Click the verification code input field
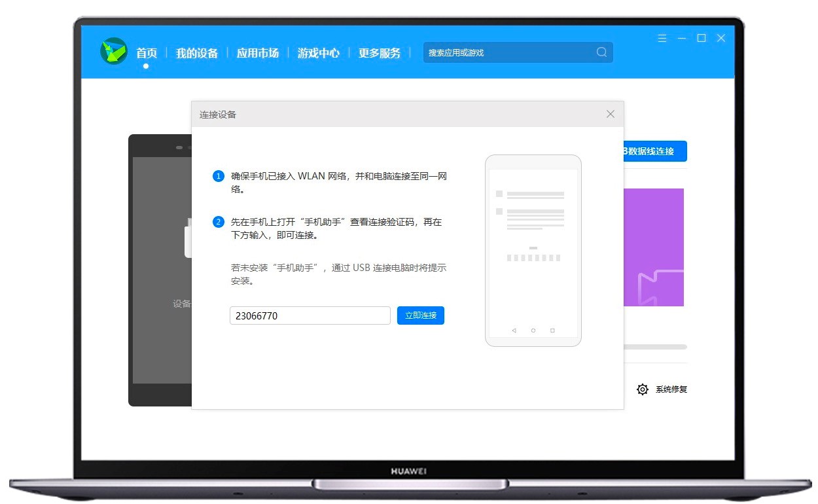The width and height of the screenshot is (818, 504). (x=310, y=315)
